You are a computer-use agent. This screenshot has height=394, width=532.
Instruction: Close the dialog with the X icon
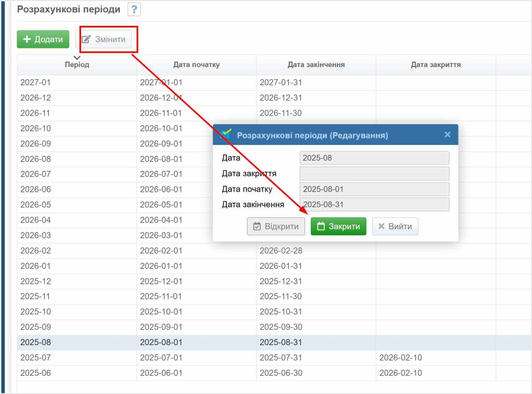tap(447, 134)
